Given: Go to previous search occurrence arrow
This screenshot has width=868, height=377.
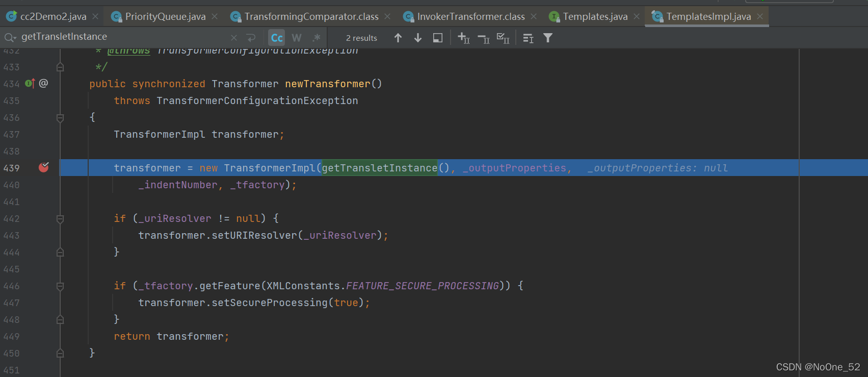Looking at the screenshot, I should 398,38.
